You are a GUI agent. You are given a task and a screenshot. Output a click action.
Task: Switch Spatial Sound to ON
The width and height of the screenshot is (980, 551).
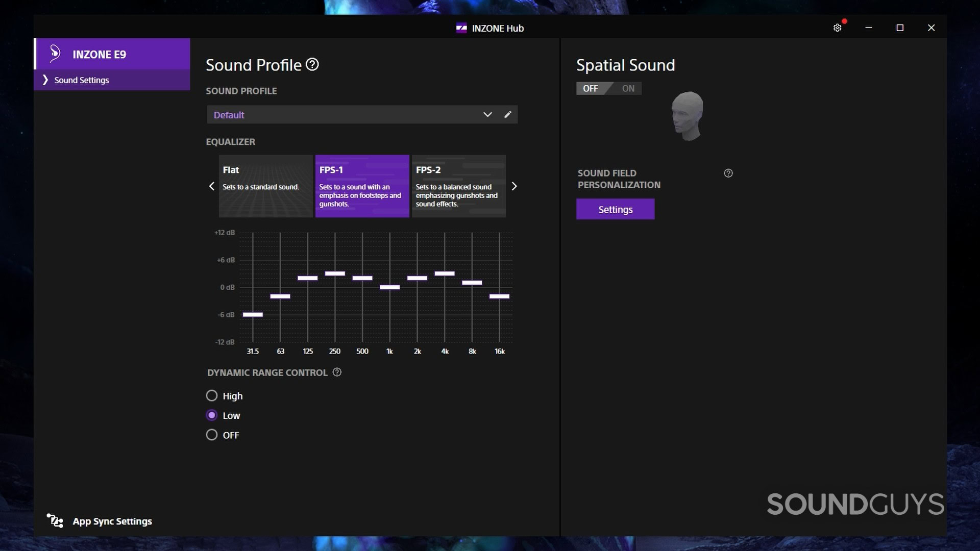[x=628, y=88]
